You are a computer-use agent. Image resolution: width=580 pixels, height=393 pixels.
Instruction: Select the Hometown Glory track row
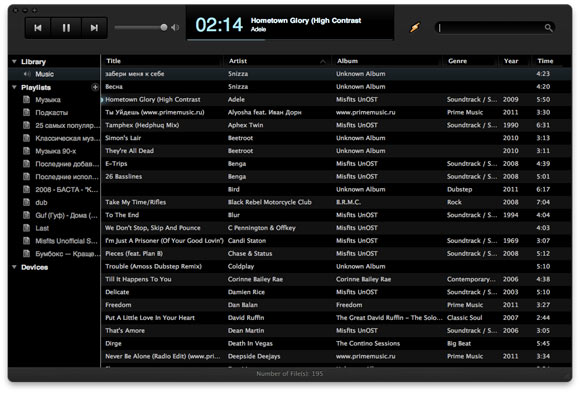tap(336, 100)
